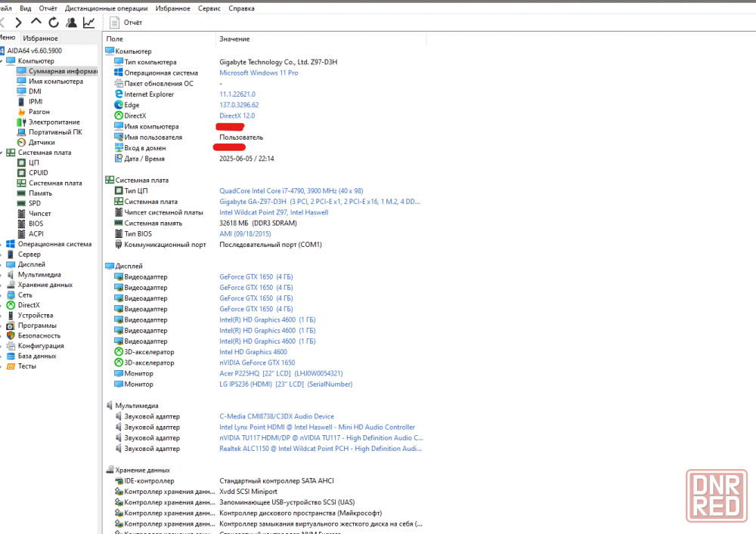
Task: Switch to the Избранное sidebar tab
Action: coord(41,38)
